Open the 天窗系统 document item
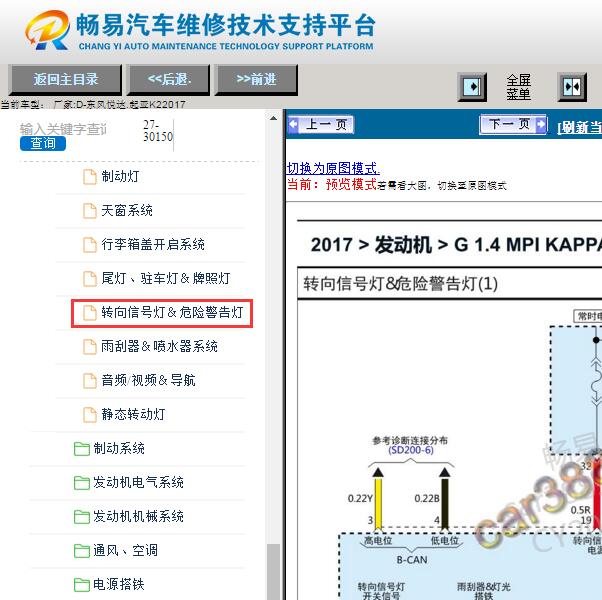The height and width of the screenshot is (600, 602). (127, 210)
